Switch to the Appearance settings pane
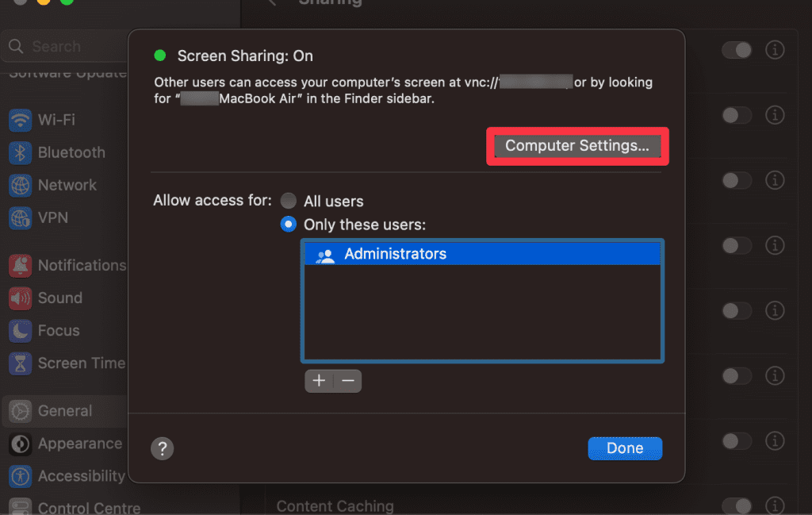Image resolution: width=812 pixels, height=515 pixels. pyautogui.click(x=79, y=444)
